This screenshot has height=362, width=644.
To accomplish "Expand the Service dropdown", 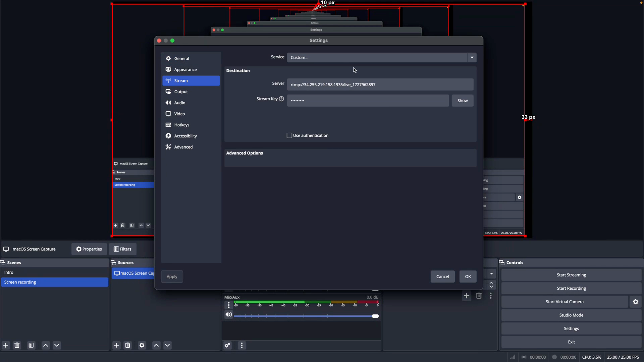I will point(472,58).
